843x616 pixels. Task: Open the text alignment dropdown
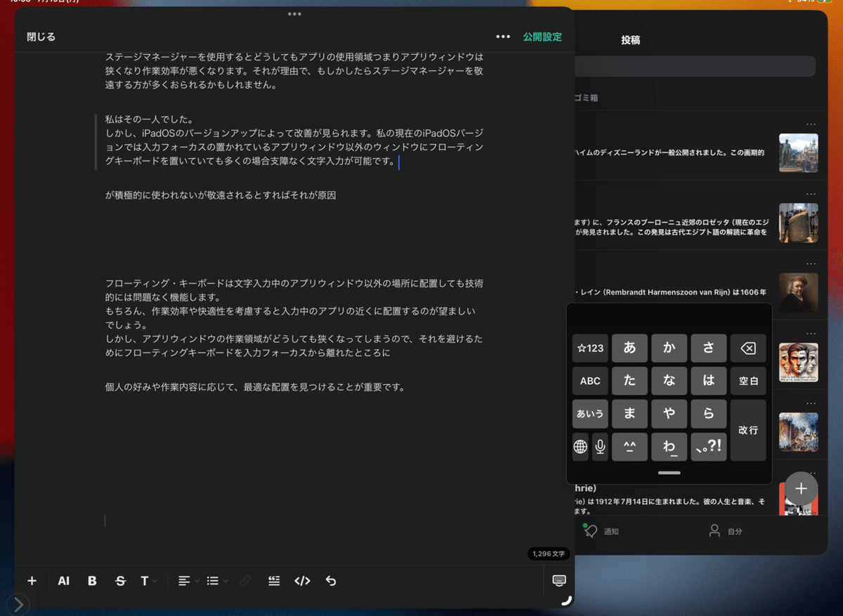click(188, 581)
